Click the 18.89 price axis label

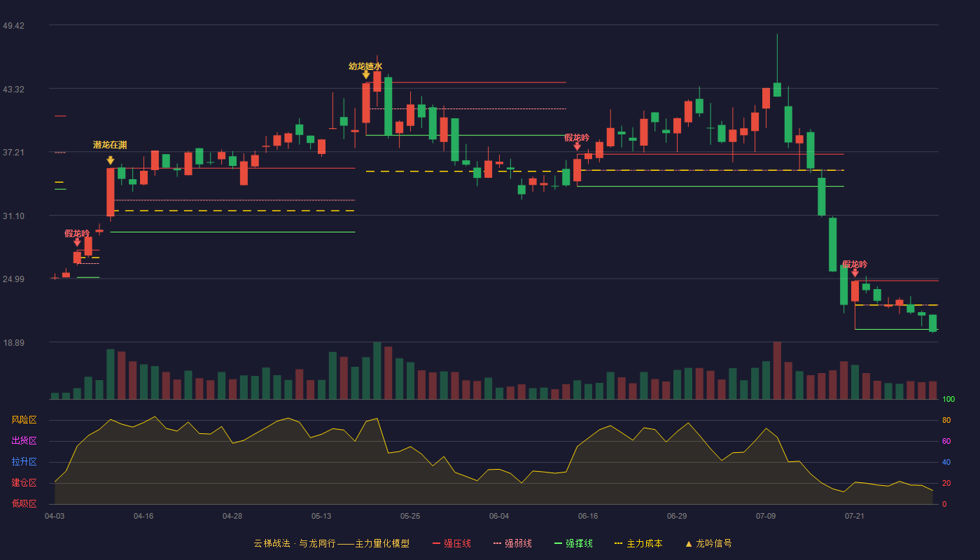pos(13,343)
